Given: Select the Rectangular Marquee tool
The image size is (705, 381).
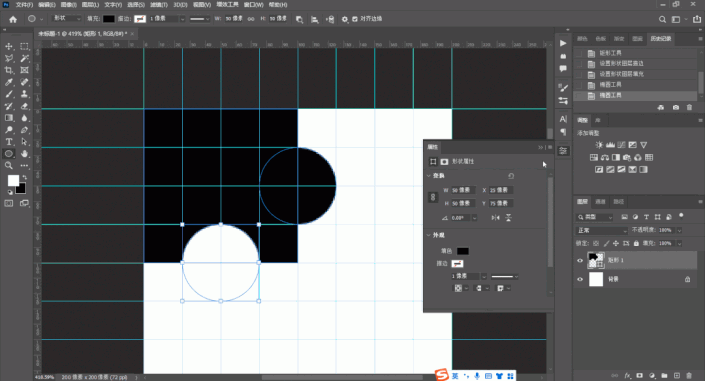Looking at the screenshot, I should tap(24, 46).
